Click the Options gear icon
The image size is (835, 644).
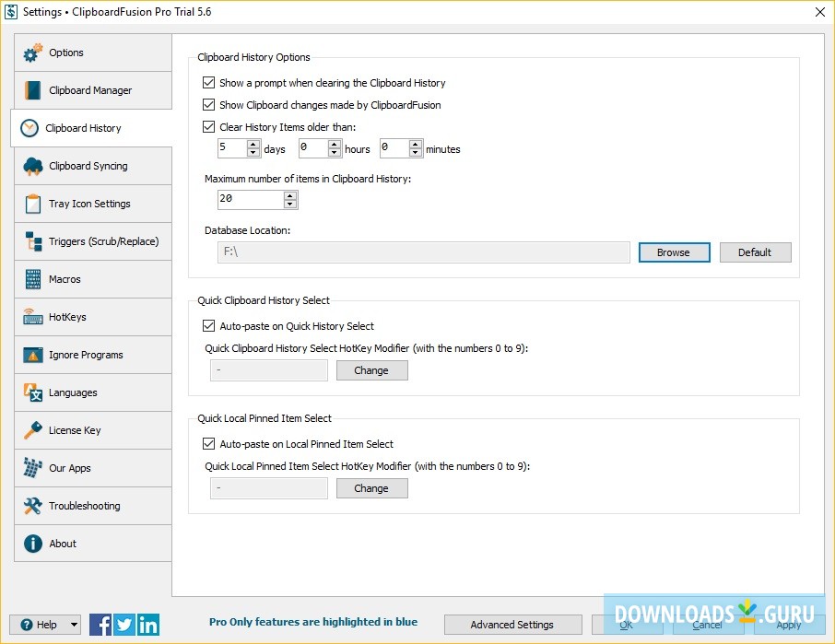[x=33, y=53]
